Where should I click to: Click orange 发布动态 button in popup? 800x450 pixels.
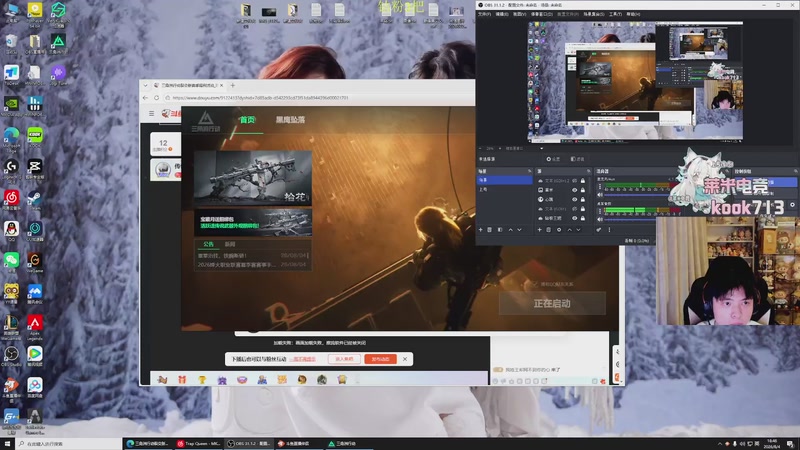coord(380,359)
